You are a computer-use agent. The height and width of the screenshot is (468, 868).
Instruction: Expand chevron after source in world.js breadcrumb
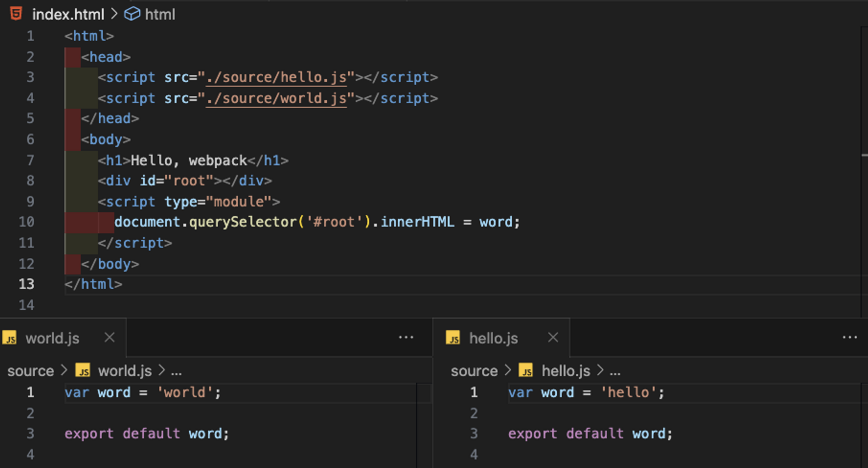pos(64,370)
